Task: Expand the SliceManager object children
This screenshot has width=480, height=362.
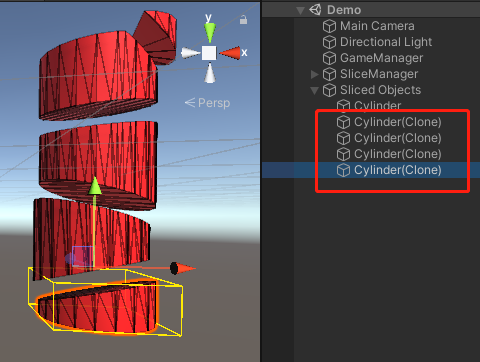Action: coord(314,74)
